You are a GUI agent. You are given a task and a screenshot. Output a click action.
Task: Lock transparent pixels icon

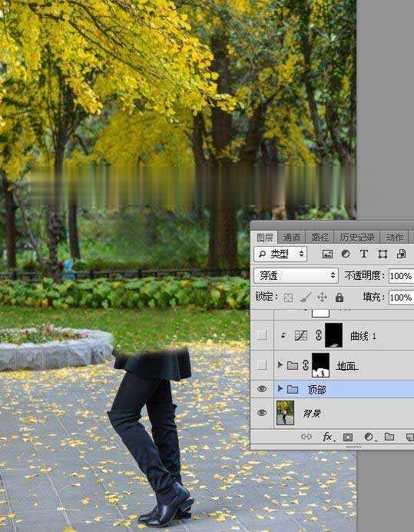click(288, 298)
